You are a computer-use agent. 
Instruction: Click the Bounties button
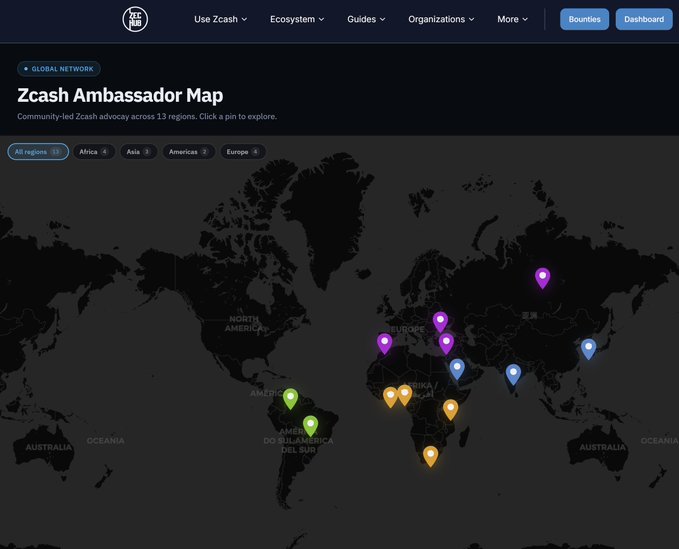(x=584, y=19)
